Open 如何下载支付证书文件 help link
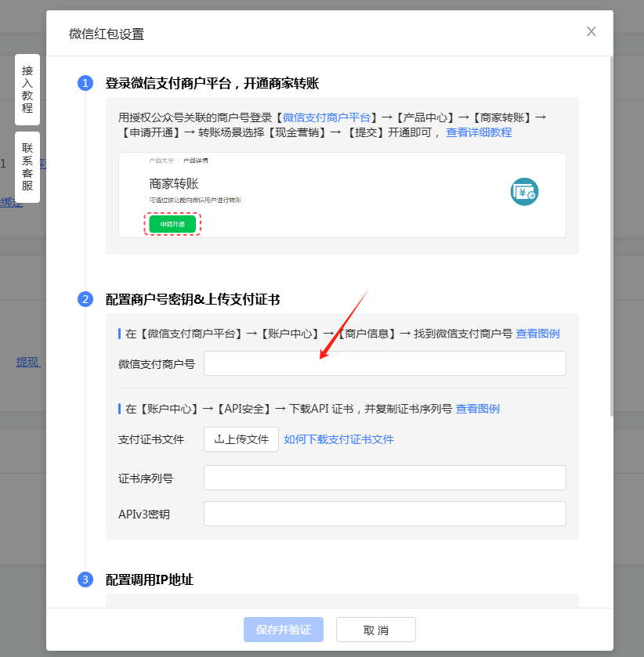 (x=338, y=439)
